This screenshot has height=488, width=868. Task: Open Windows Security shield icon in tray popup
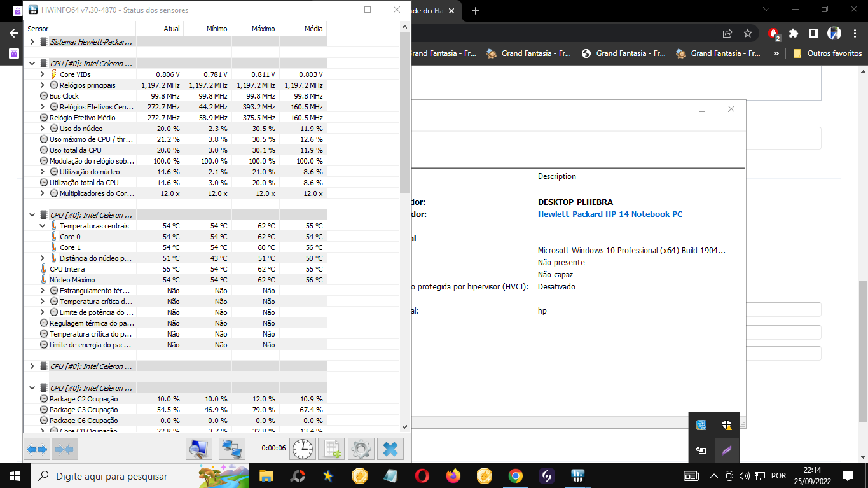tap(726, 425)
